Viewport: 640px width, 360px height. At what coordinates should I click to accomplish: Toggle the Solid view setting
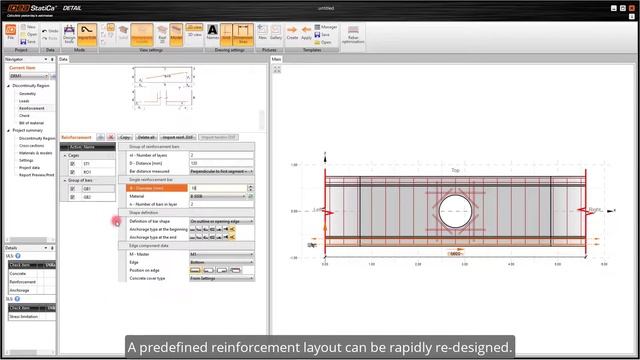pyautogui.click(x=123, y=33)
